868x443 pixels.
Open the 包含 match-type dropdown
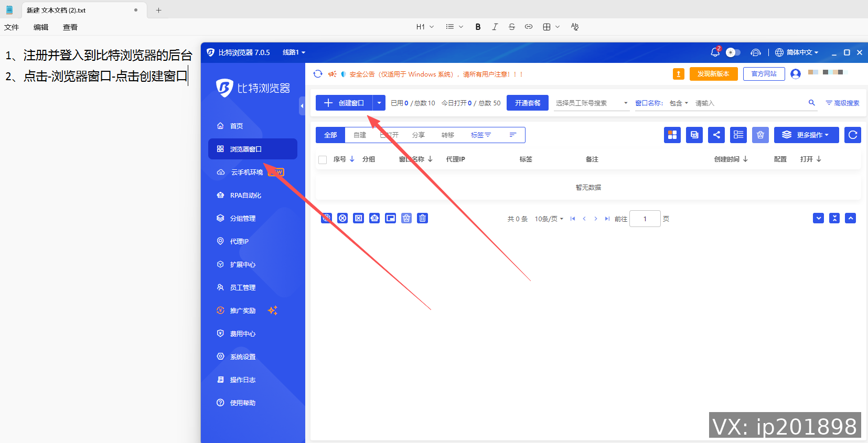[x=679, y=103]
